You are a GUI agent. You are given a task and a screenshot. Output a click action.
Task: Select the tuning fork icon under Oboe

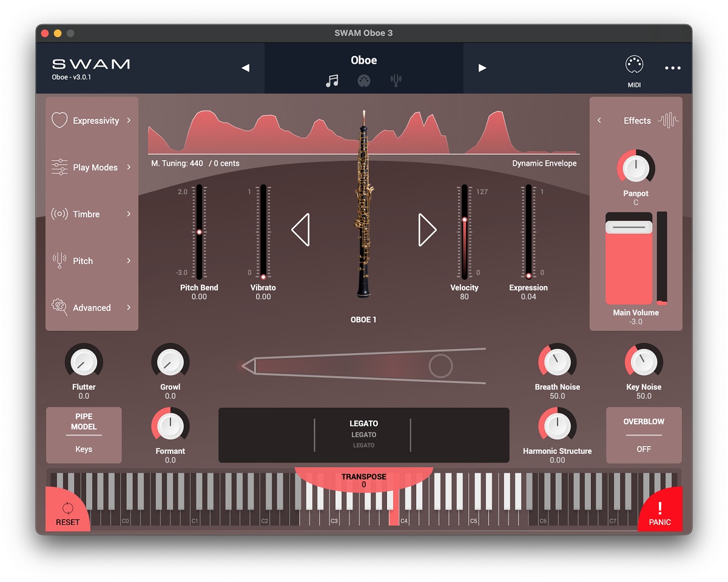click(x=396, y=81)
